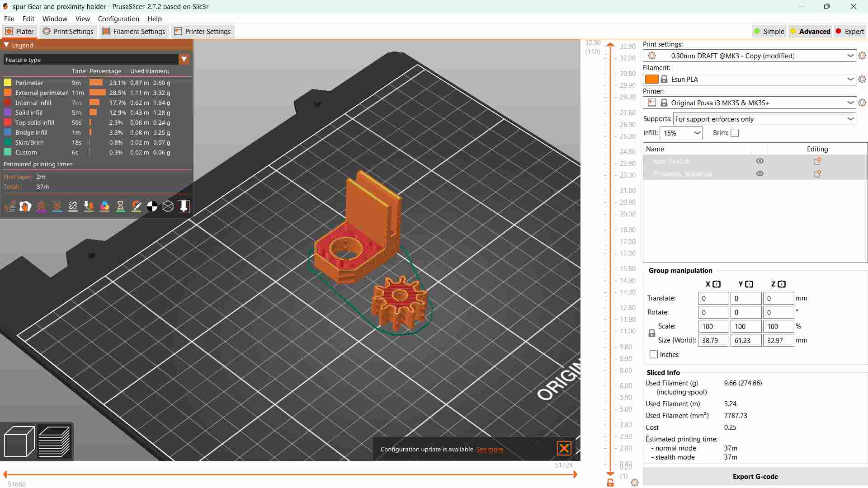Check the Inches checkbox
Screen dimensions: 868x488
coord(654,355)
